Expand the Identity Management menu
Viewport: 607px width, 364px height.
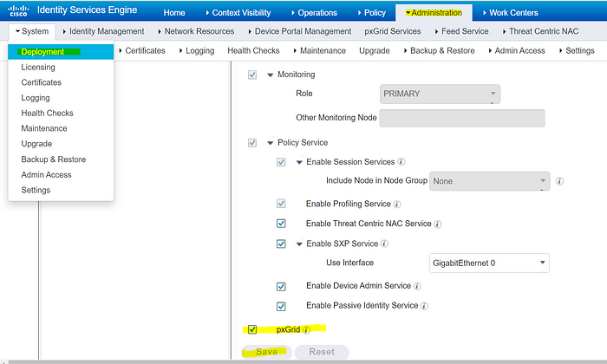tap(103, 31)
